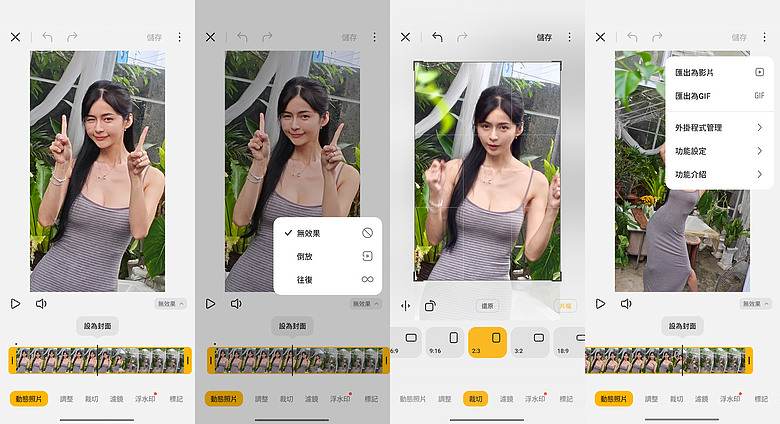The height and width of the screenshot is (424, 780).
Task: Tap 還原 to reset the crop
Action: click(x=488, y=306)
